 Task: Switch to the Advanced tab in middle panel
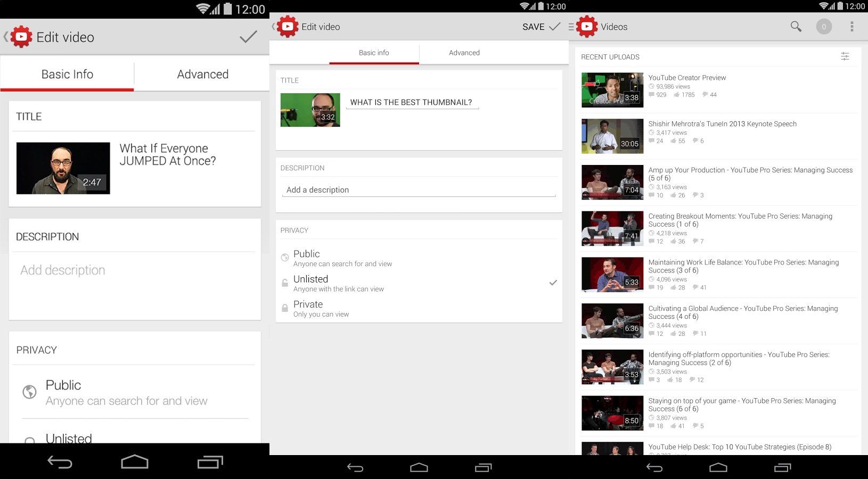point(464,53)
